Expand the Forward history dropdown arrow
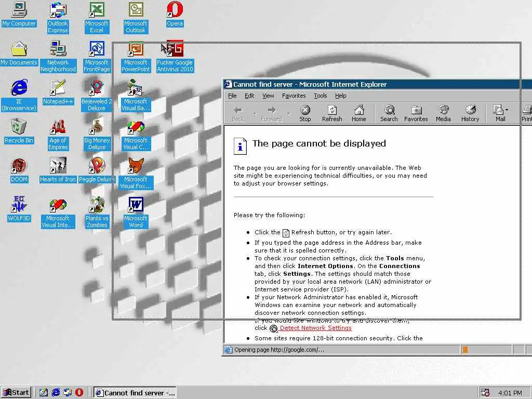 click(289, 114)
